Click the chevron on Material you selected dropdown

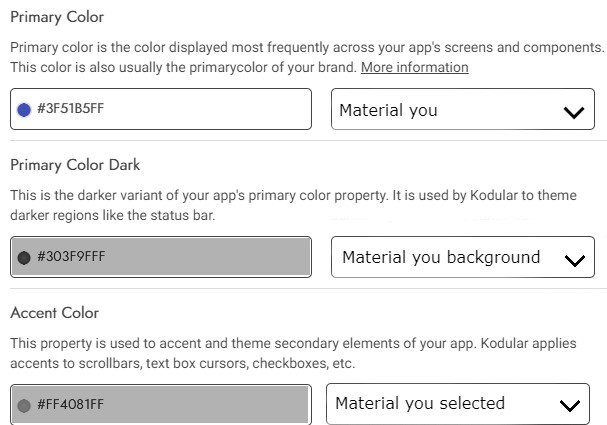tap(569, 405)
